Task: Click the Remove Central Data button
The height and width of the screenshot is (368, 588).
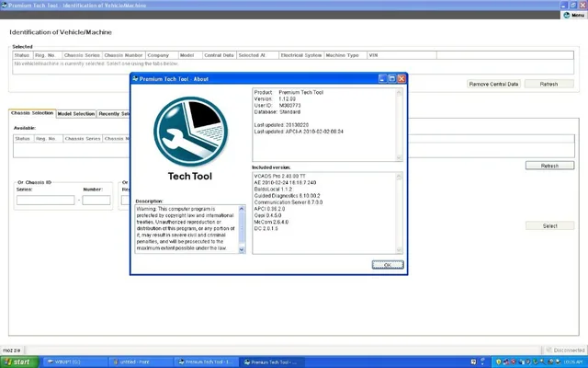Action: pyautogui.click(x=493, y=84)
